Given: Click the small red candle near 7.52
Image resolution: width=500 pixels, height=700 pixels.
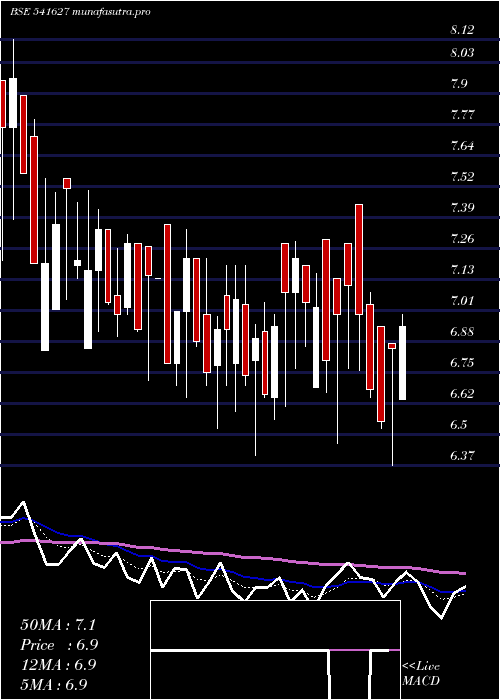Looking at the screenshot, I should tap(67, 183).
